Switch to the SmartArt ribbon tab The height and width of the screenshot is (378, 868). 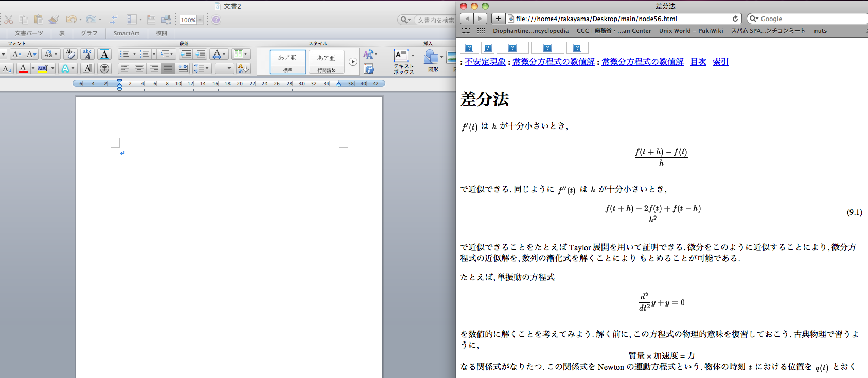tap(127, 33)
